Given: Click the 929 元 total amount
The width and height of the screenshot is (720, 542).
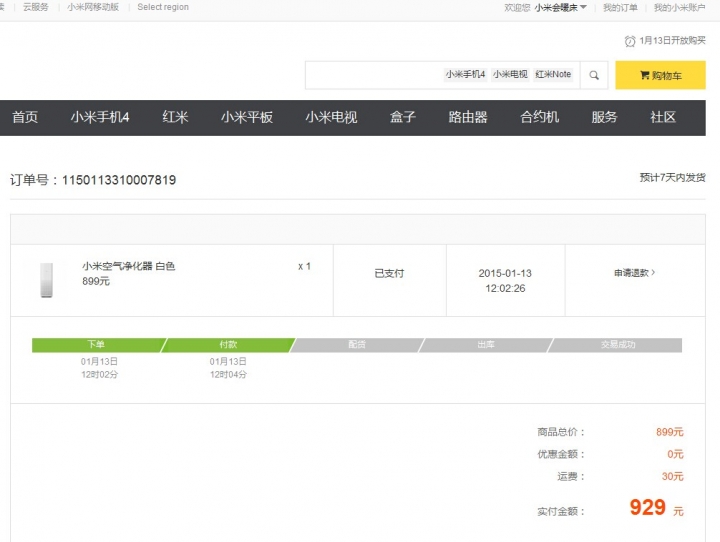Looking at the screenshot, I should tap(656, 508).
